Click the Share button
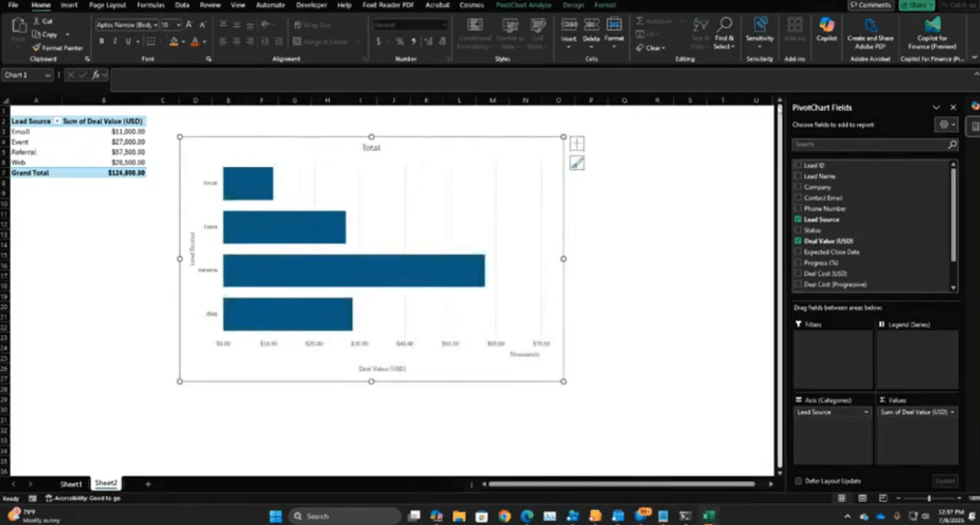This screenshot has width=980, height=525. 918,5
